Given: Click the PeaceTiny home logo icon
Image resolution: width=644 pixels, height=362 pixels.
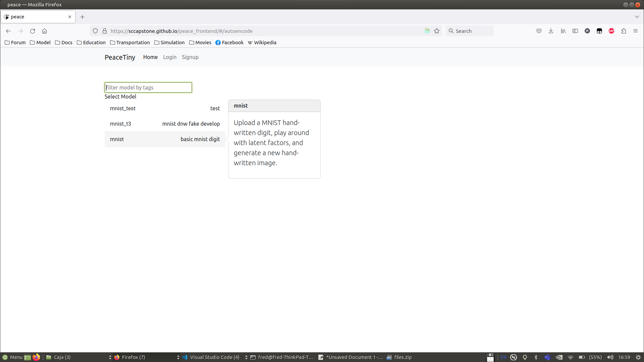Looking at the screenshot, I should point(120,57).
